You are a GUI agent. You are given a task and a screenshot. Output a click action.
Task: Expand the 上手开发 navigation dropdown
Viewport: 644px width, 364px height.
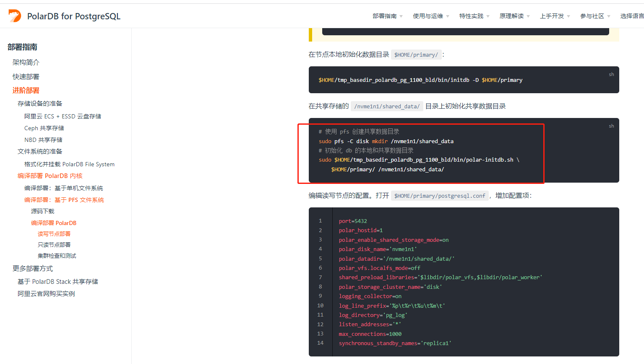pyautogui.click(x=555, y=16)
